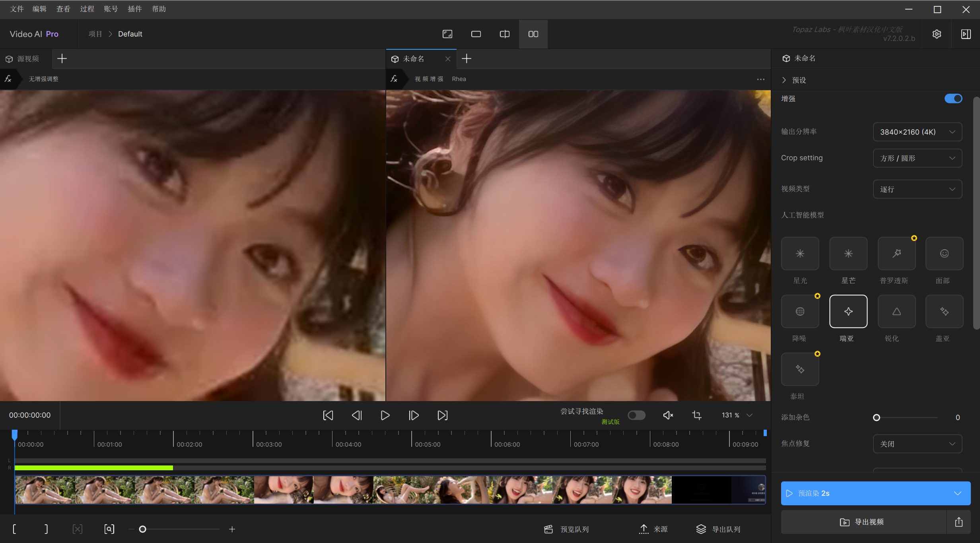This screenshot has height=543, width=980.
Task: Expand the 预设 presets section
Action: (x=794, y=80)
